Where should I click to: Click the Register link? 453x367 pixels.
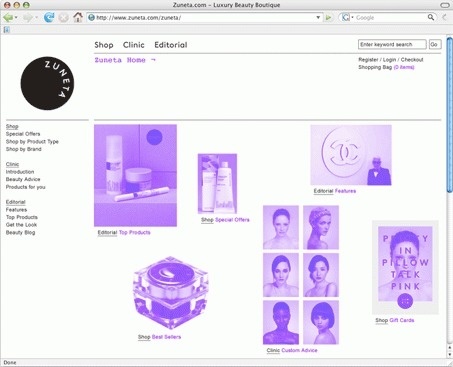(x=368, y=60)
